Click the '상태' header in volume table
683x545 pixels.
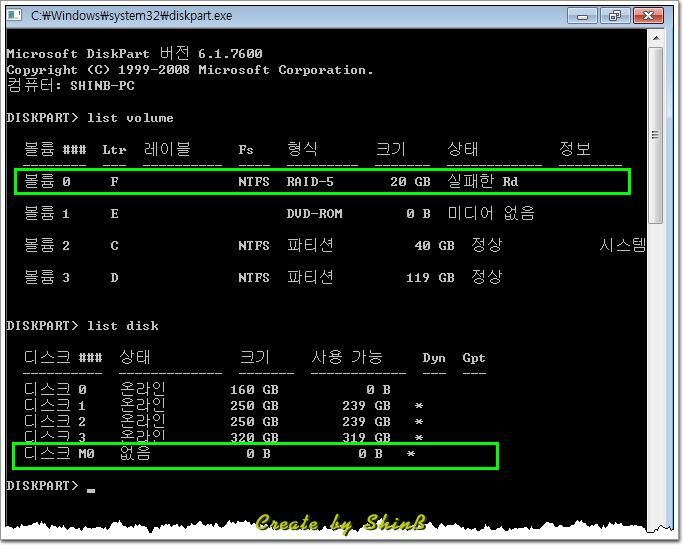click(463, 149)
